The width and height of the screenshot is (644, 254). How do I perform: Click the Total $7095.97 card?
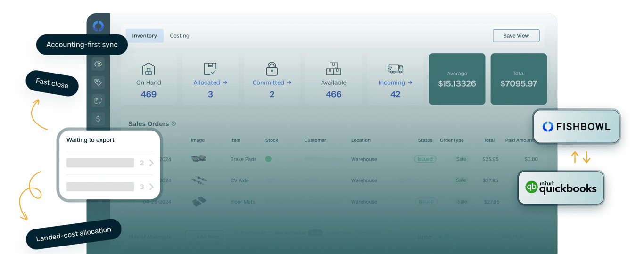[519, 79]
